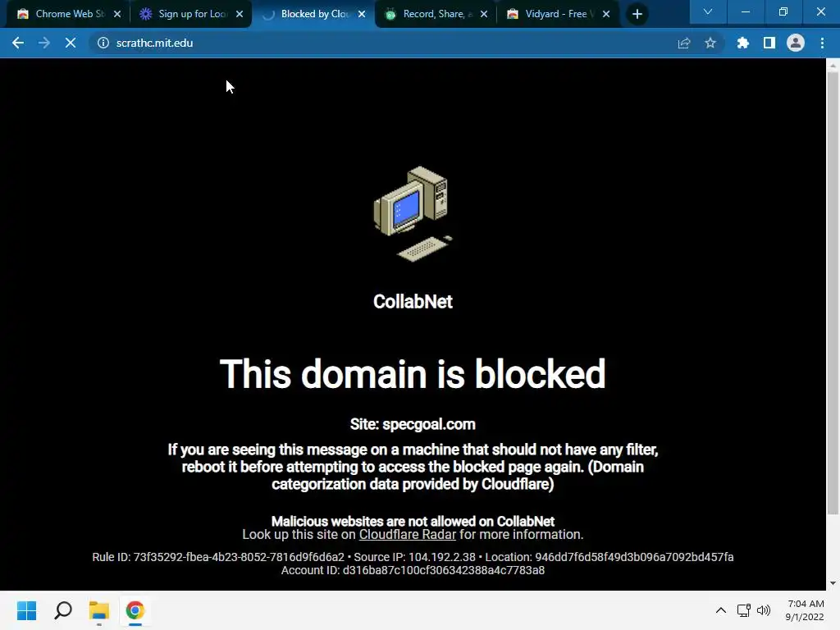Viewport: 840px width, 630px height.
Task: Open the Chrome profile avatar
Action: pyautogui.click(x=796, y=43)
